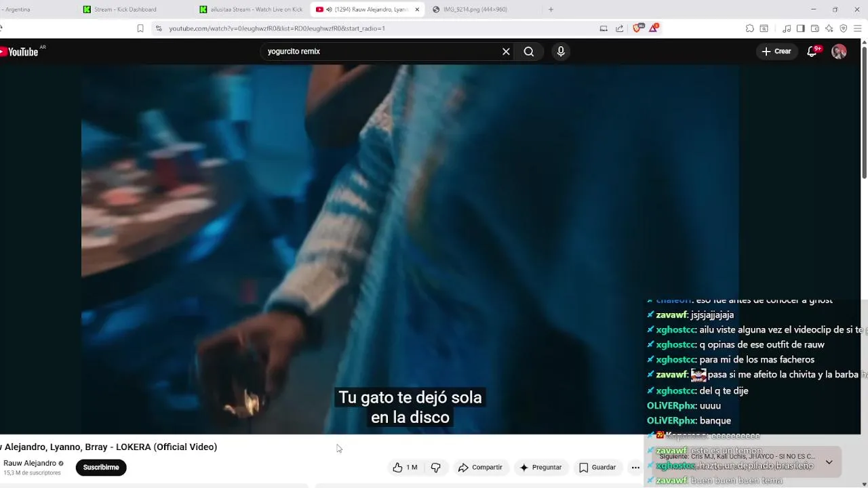The width and height of the screenshot is (868, 488).
Task: Open YouTube notifications bell
Action: tap(812, 52)
